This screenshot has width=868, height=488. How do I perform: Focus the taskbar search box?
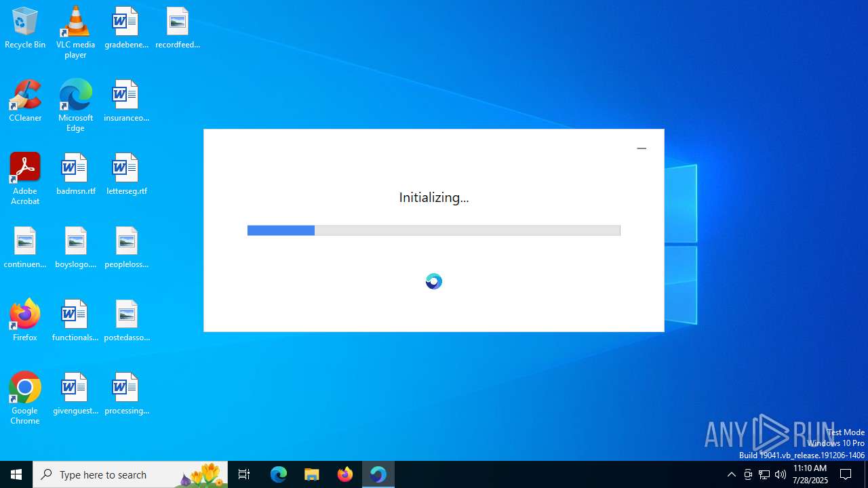(x=130, y=474)
